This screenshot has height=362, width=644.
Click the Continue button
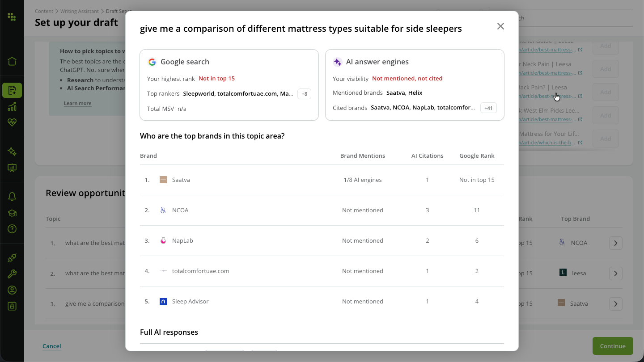tap(613, 346)
